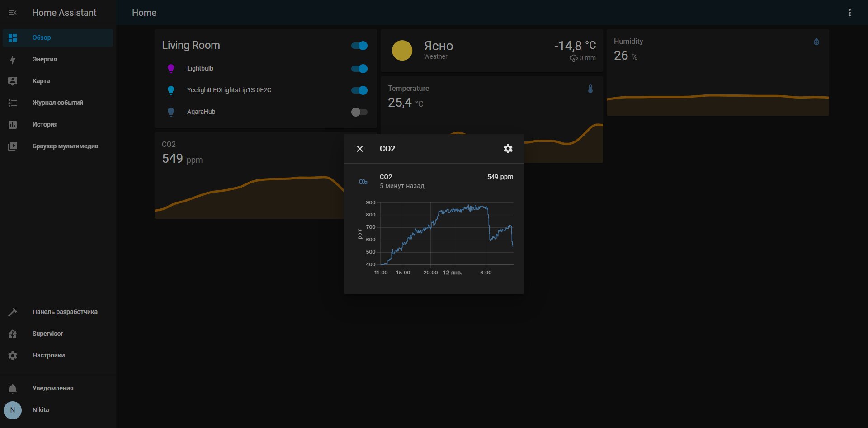Click the AqaraHub bulb icon

pos(171,112)
